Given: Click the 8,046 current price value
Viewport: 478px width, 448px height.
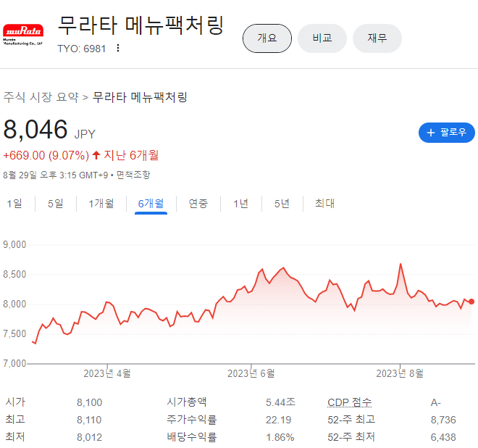Looking at the screenshot, I should pyautogui.click(x=35, y=129).
